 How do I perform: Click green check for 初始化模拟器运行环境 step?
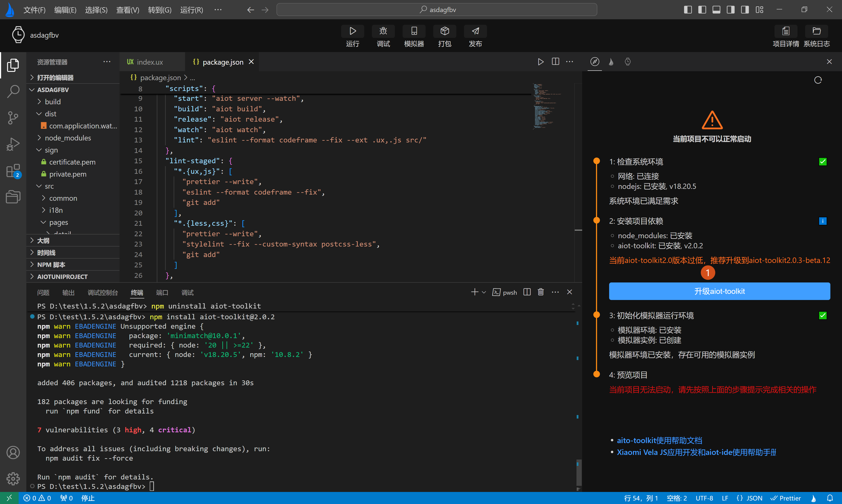[823, 316]
